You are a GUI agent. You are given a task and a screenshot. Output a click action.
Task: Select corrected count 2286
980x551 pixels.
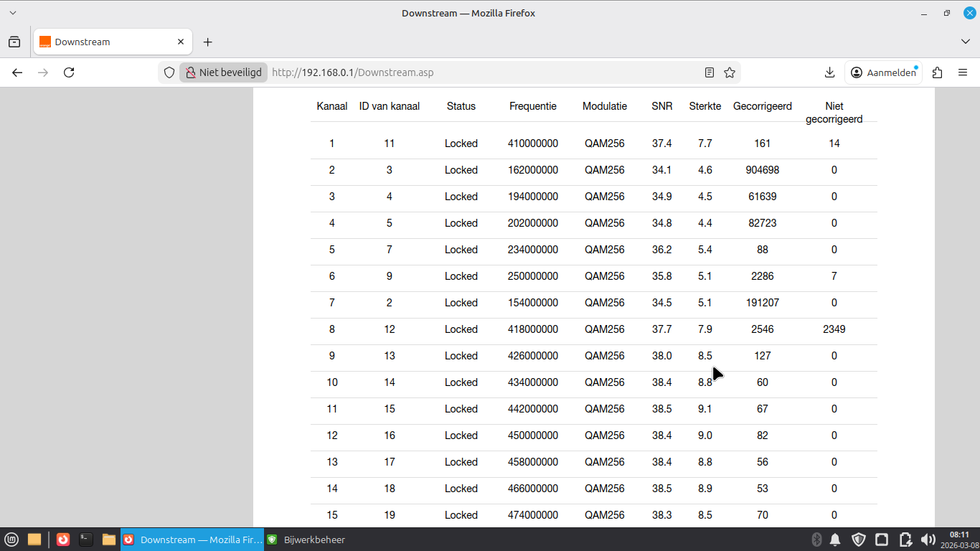763,276
